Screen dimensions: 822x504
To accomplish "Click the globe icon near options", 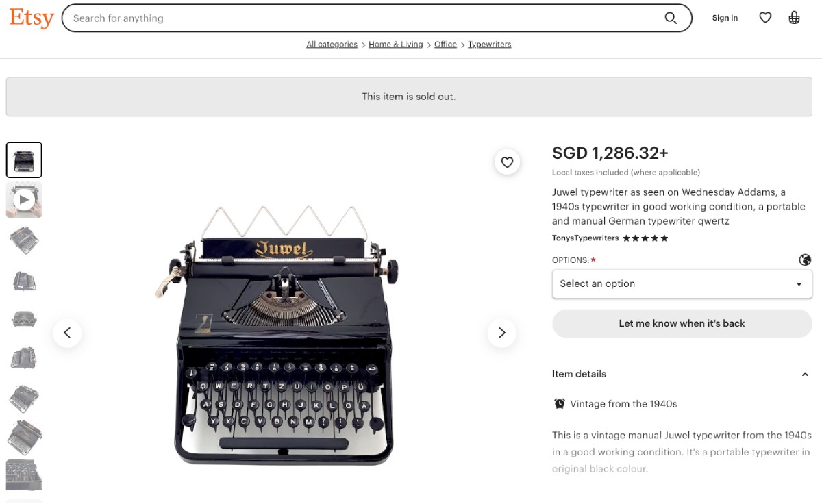I will click(x=805, y=260).
